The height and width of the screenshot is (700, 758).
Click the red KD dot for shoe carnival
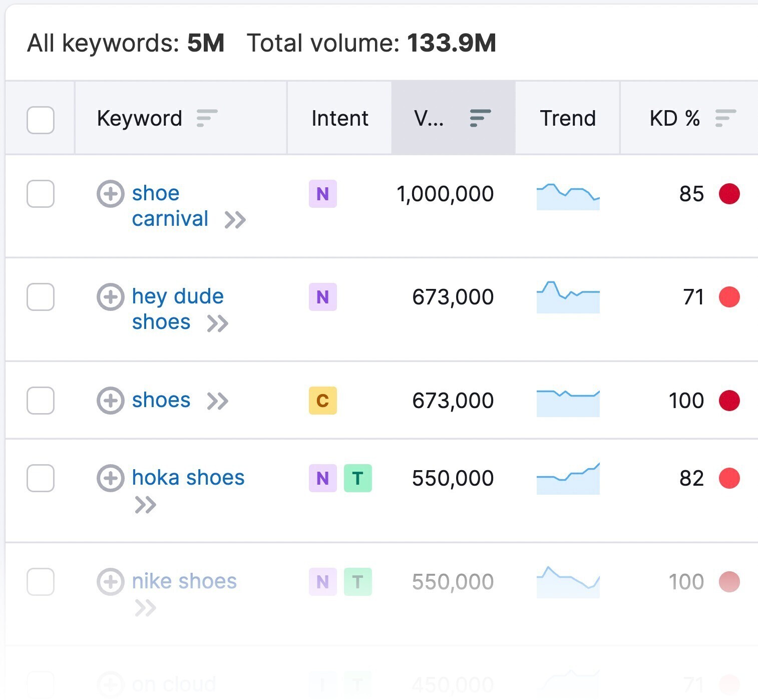[729, 194]
